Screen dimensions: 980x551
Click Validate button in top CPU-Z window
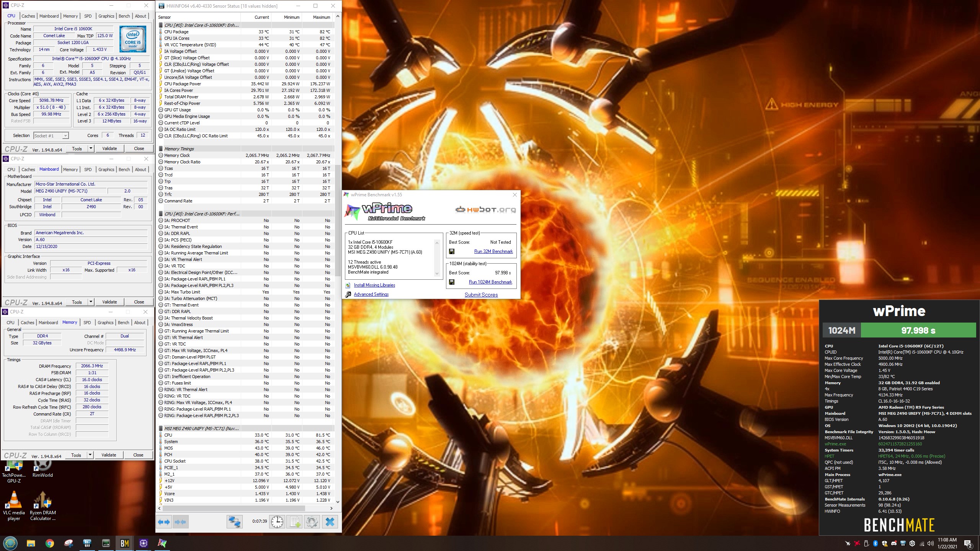pos(109,148)
